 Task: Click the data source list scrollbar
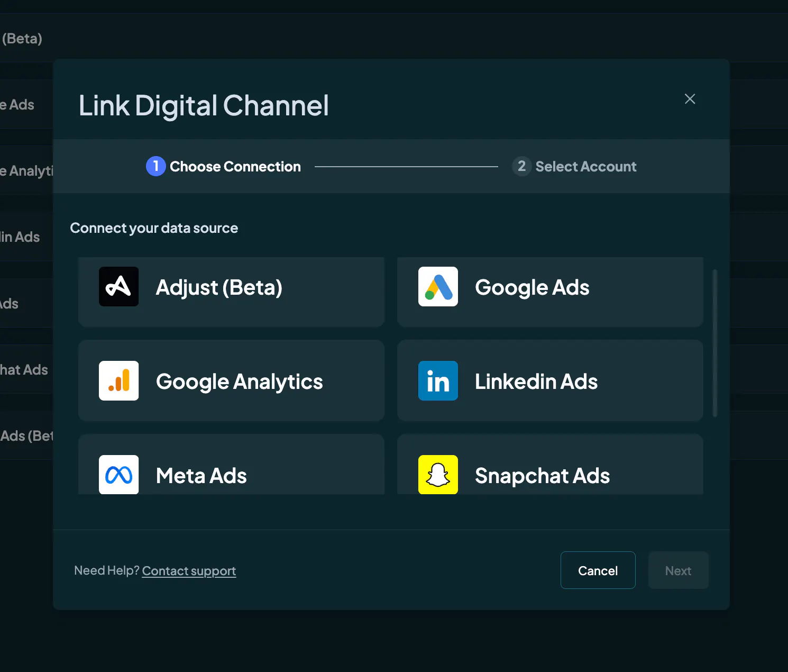pyautogui.click(x=715, y=343)
